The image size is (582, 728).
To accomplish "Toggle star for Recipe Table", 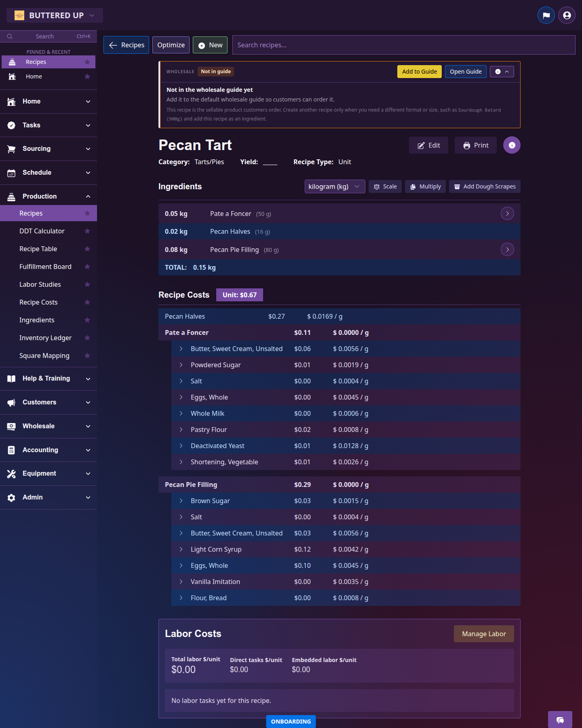I will (87, 249).
